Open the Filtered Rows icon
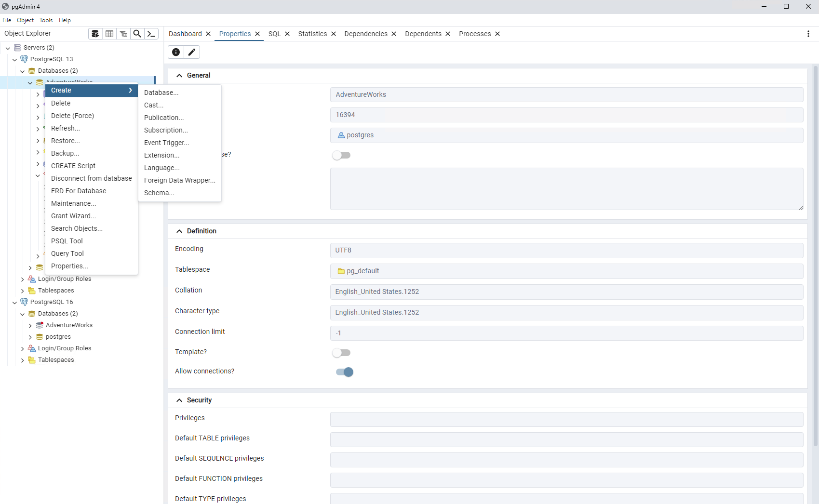The image size is (819, 504). pyautogui.click(x=123, y=33)
